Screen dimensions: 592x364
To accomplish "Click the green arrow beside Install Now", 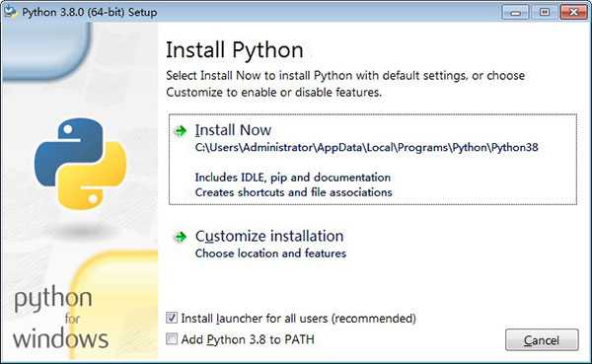I will (181, 131).
